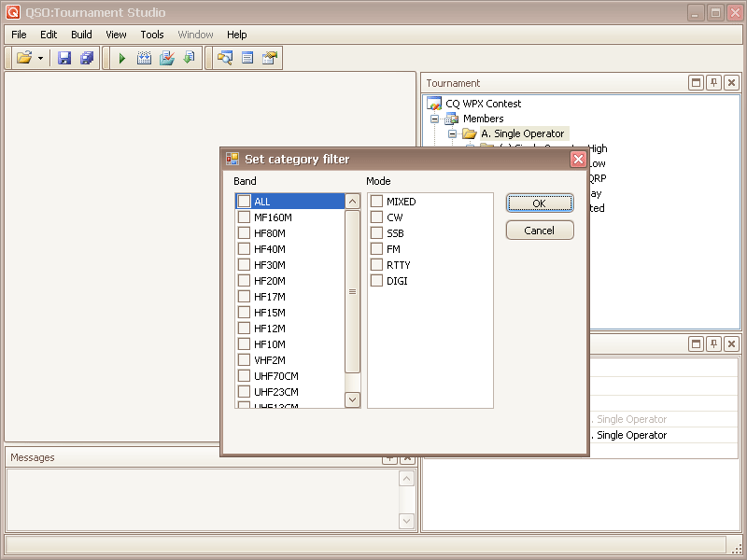
Task: Click the calendar toolbar icon
Action: tap(144, 58)
